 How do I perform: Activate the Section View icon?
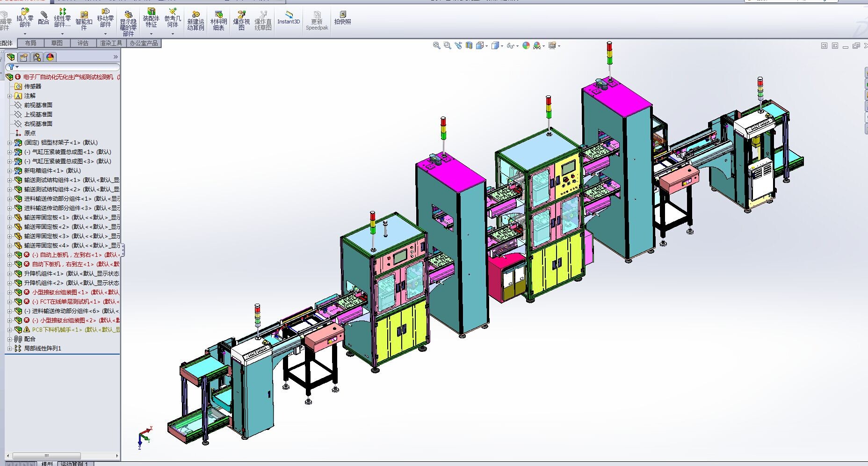(469, 45)
